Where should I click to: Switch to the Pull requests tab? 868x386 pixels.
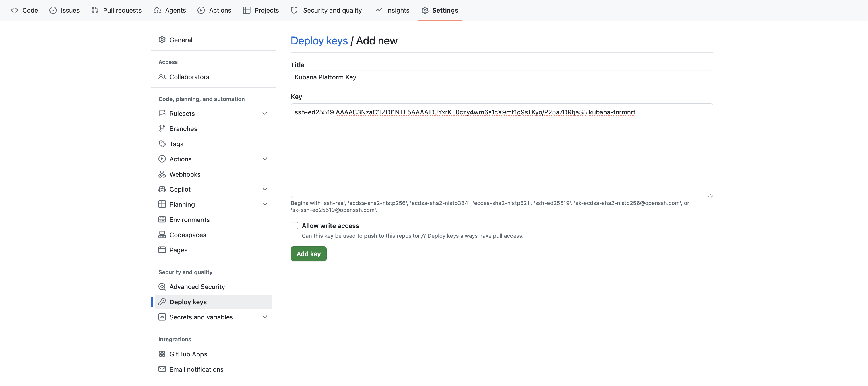(117, 10)
